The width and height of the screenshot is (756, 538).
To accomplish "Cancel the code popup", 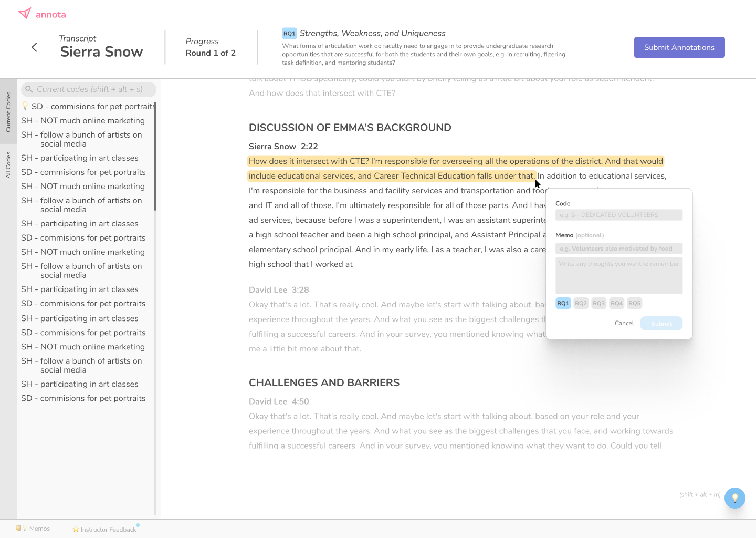I will [x=624, y=323].
